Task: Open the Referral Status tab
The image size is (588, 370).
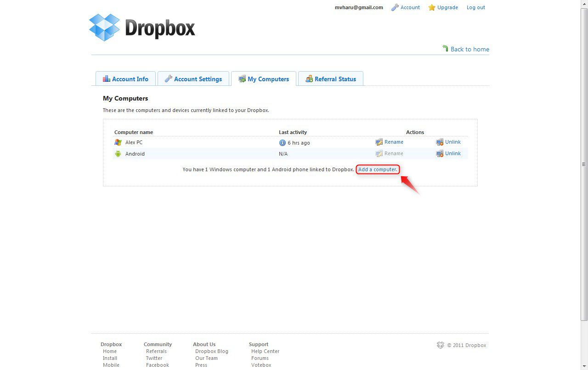Action: tap(331, 78)
